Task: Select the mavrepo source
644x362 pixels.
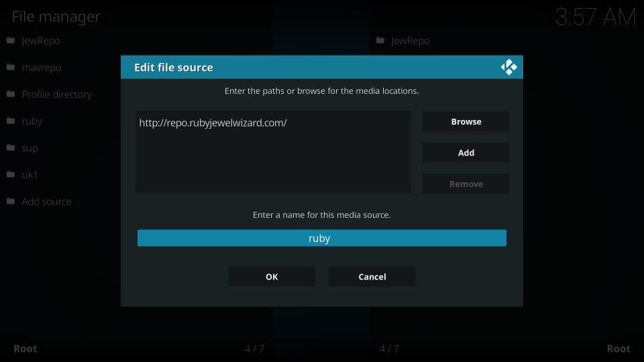Action: coord(42,68)
